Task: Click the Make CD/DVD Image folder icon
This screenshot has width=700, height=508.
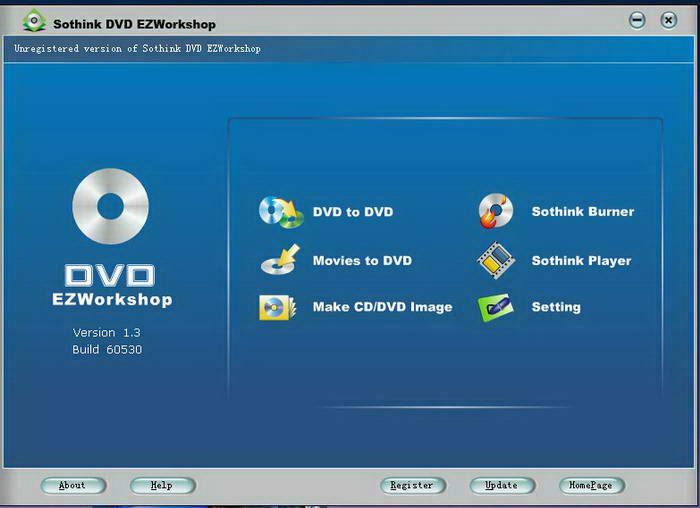Action: point(277,307)
